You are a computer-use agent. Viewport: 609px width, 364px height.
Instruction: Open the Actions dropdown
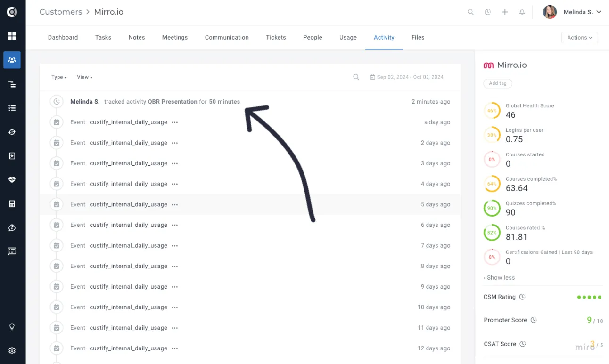point(579,38)
